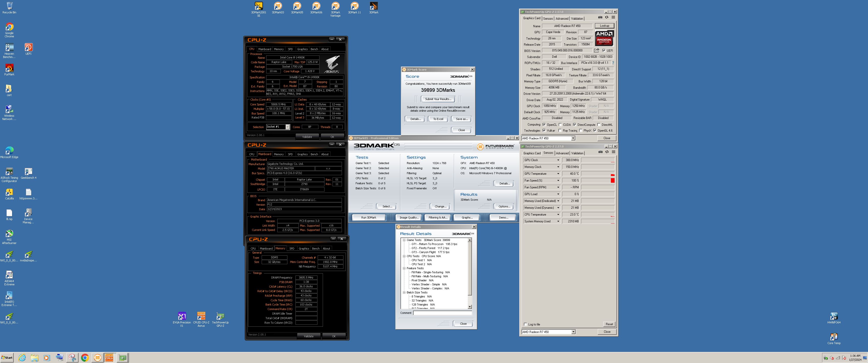The width and height of the screenshot is (868, 363).
Task: Open the Fan Speed (%) sensor dropdown
Action: click(558, 180)
